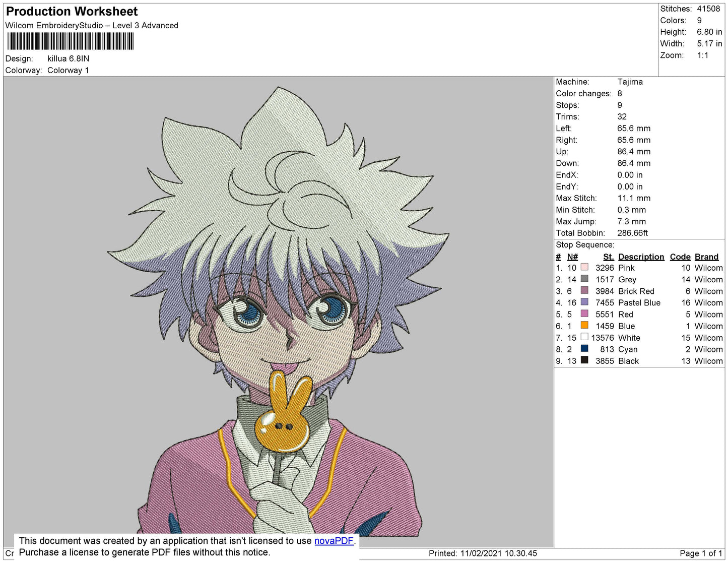Viewport: 728px width, 563px height.
Task: Click the 'Description' column header
Action: [x=641, y=257]
